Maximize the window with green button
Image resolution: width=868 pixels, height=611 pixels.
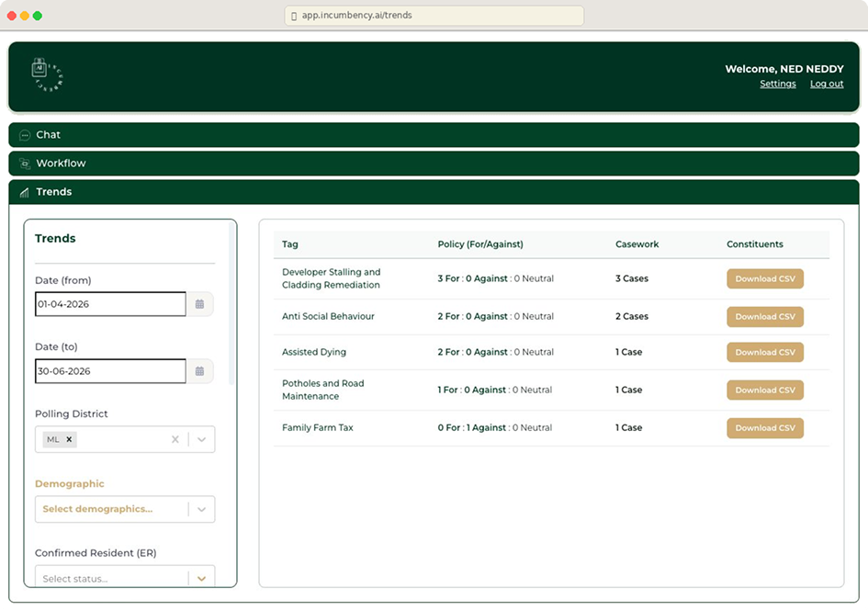38,16
